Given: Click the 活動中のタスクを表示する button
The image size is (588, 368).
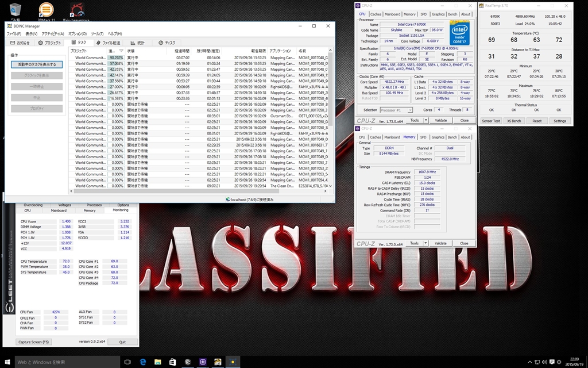Looking at the screenshot, I should coord(37,64).
